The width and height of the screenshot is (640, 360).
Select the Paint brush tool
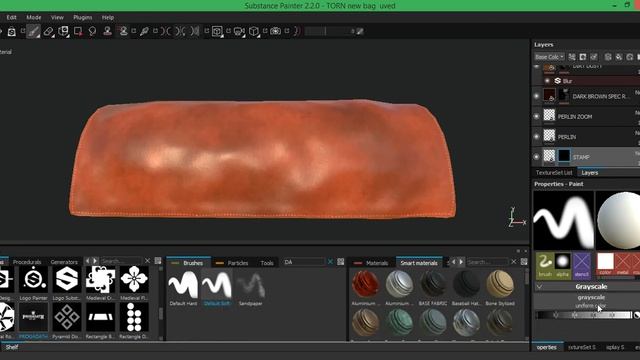pyautogui.click(x=33, y=31)
